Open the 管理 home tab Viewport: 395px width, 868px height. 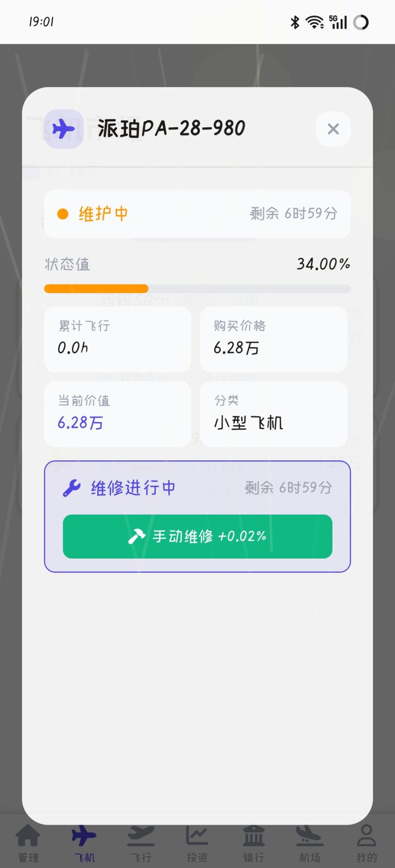tap(28, 843)
